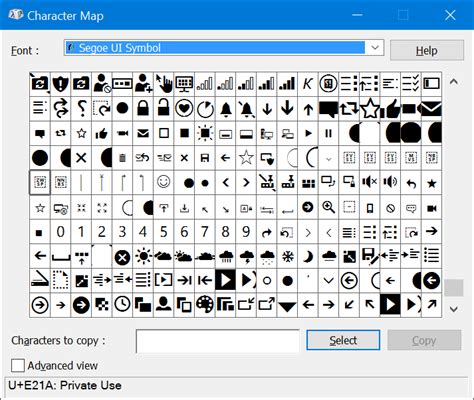This screenshot has width=474, height=400.
Task: Select the italic letter K glyph
Action: 308,84
